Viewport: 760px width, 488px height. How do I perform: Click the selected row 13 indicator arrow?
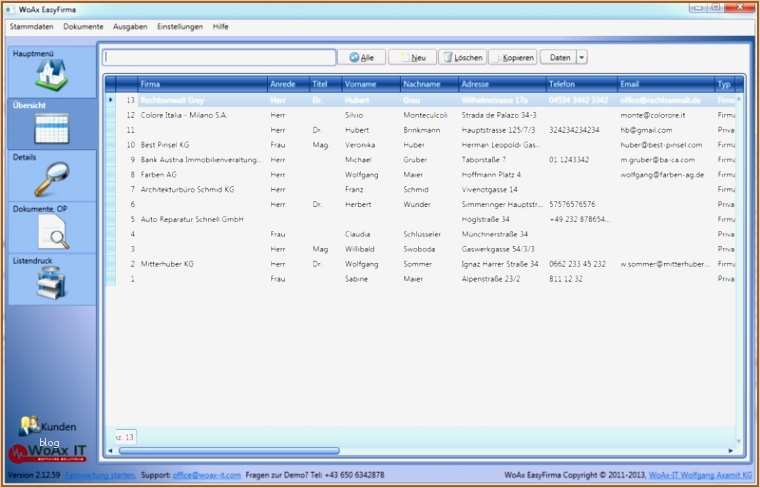coord(111,100)
